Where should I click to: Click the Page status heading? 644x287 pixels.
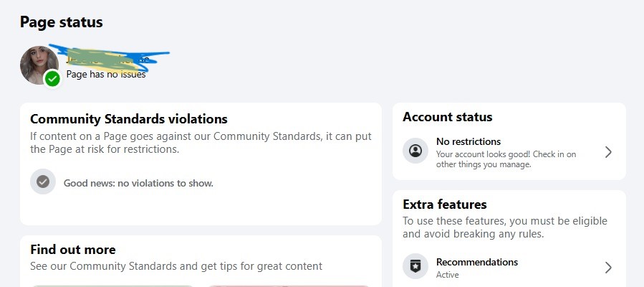pyautogui.click(x=62, y=22)
